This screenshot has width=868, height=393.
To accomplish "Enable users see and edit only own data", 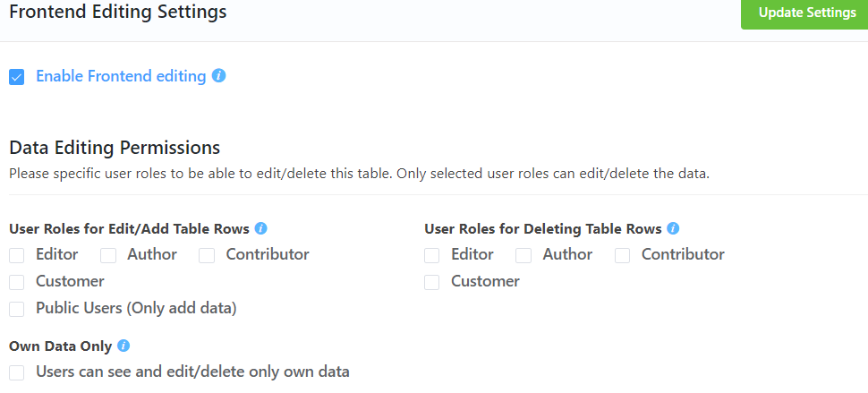I will (17, 372).
